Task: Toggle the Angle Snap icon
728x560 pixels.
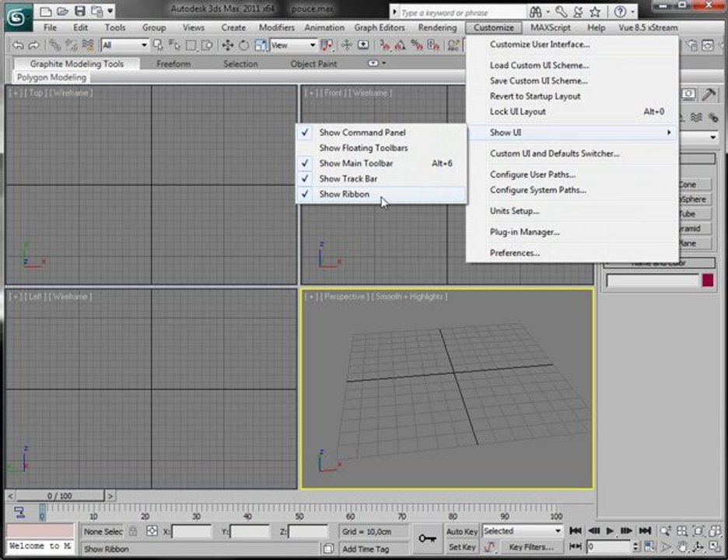Action: pos(401,46)
